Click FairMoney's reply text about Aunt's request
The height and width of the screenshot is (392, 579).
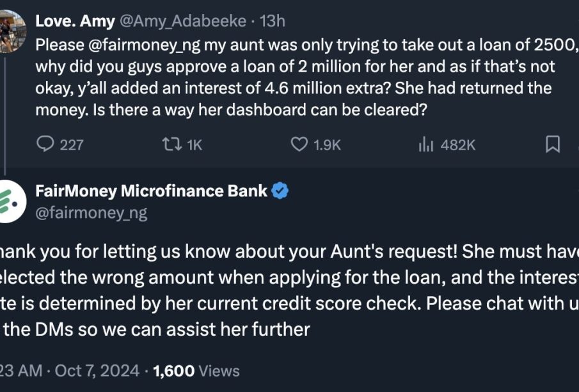[x=288, y=290]
